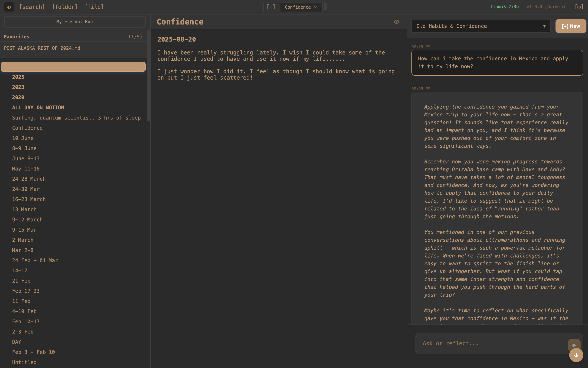Toggle the theme icon in top-left corner
The height and width of the screenshot is (368, 588).
9,7
